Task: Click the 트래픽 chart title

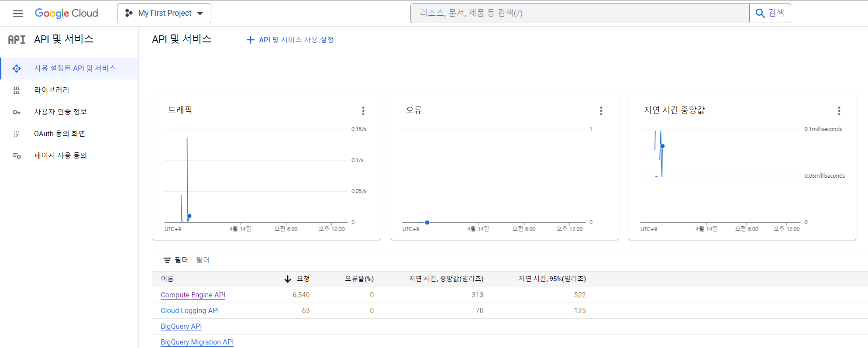Action: [180, 110]
